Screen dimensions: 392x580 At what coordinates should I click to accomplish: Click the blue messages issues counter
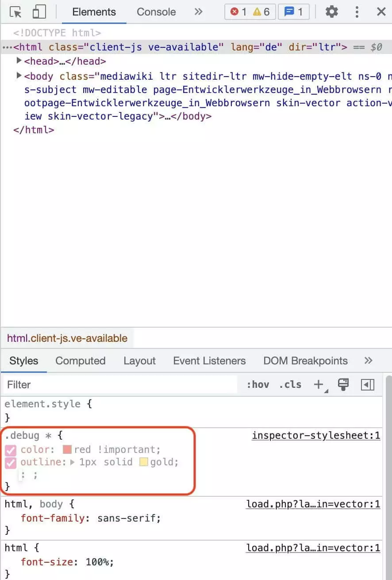click(x=293, y=12)
